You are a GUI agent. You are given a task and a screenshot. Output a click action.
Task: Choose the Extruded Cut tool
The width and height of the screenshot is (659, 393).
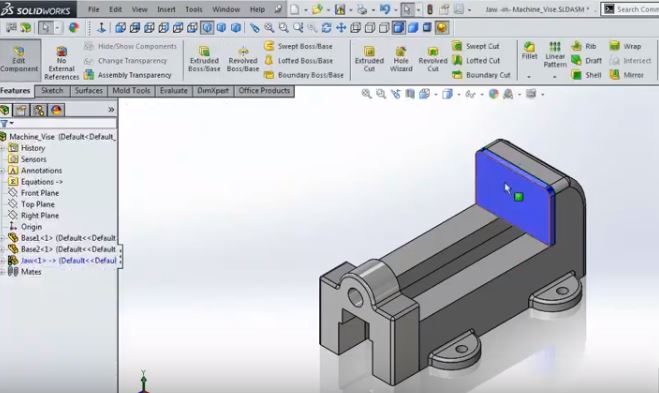pos(369,59)
